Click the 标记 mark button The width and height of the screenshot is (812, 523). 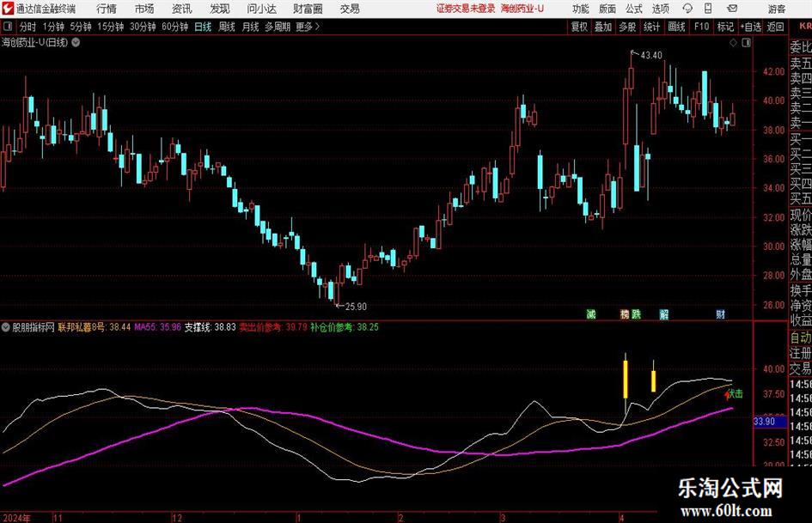pyautogui.click(x=725, y=27)
